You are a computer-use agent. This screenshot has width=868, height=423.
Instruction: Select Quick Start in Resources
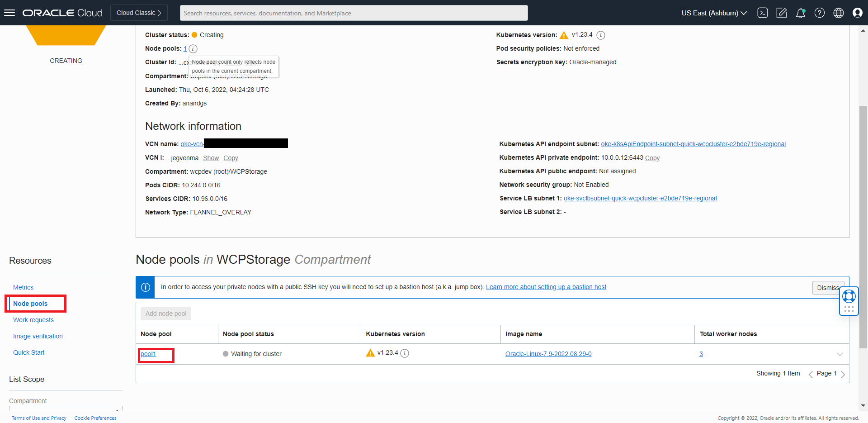(29, 352)
